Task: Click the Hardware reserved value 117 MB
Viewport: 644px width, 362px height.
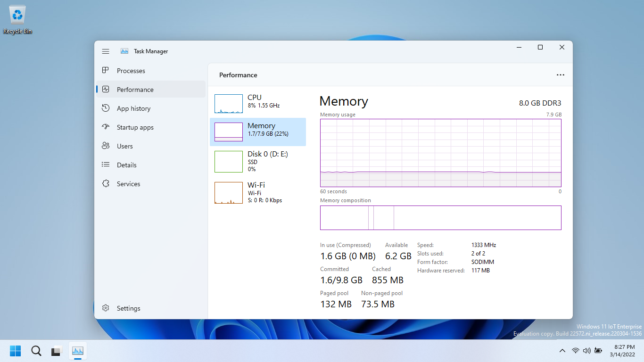Action: [480, 271]
